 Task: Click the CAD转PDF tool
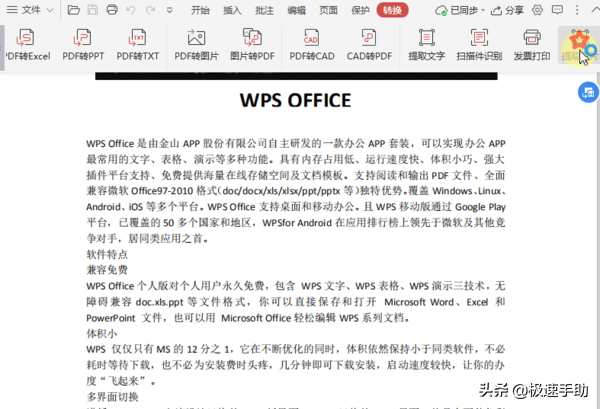coord(369,45)
